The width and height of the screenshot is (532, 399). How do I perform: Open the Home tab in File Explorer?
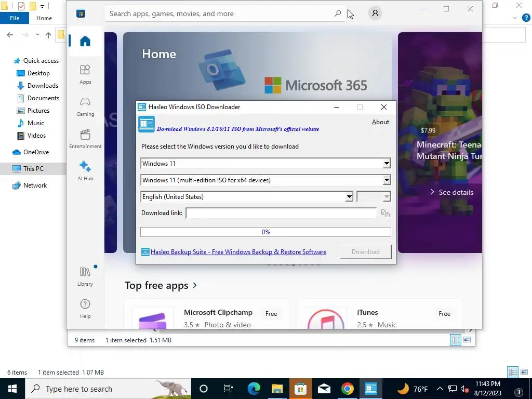[x=44, y=18]
